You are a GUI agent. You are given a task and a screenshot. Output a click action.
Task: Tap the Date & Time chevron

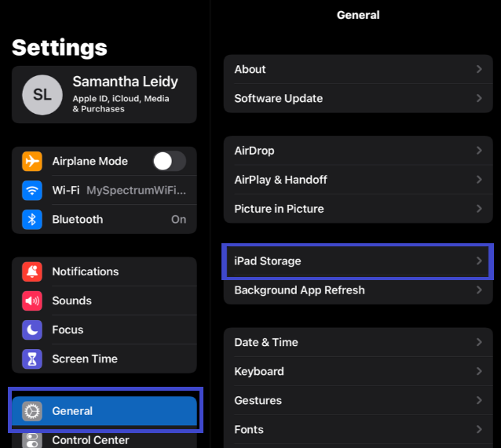479,342
